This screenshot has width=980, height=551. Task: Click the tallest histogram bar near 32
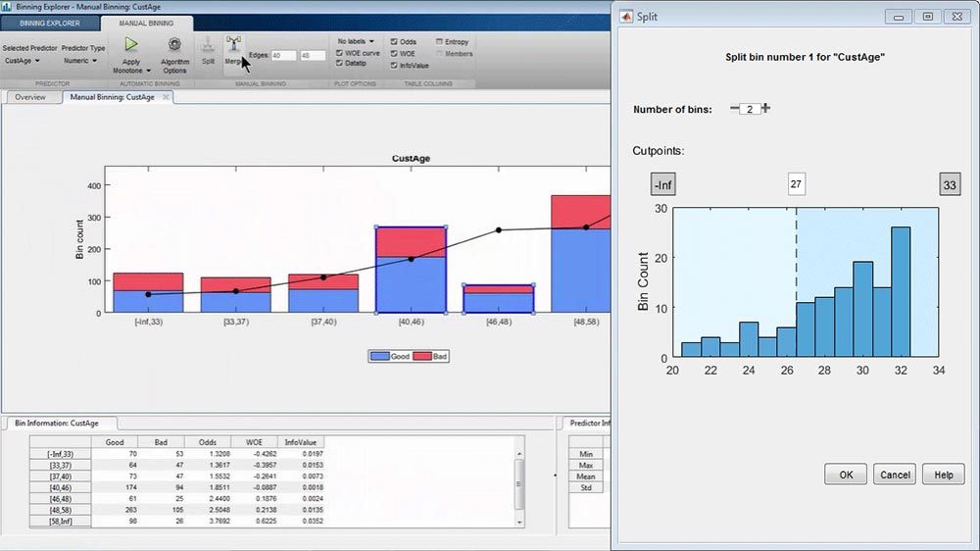[900, 292]
